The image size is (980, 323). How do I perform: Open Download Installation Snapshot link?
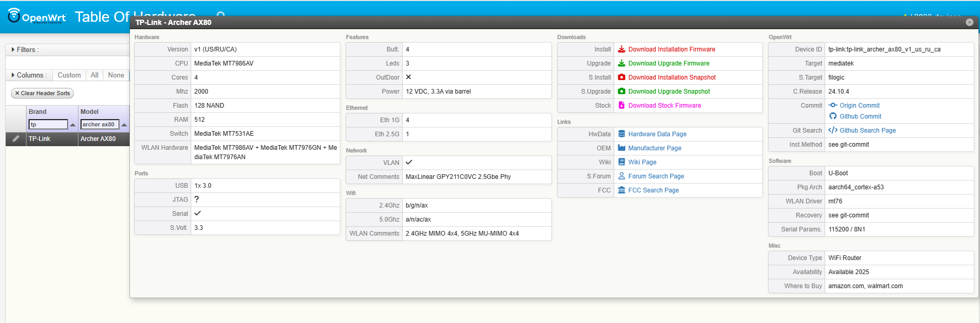[x=672, y=77]
